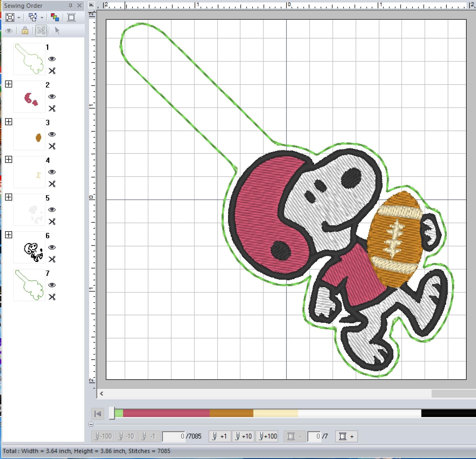Screen dimensions: 476x459
Task: Advance stitch simulator by +100 stitches
Action: coord(268,436)
